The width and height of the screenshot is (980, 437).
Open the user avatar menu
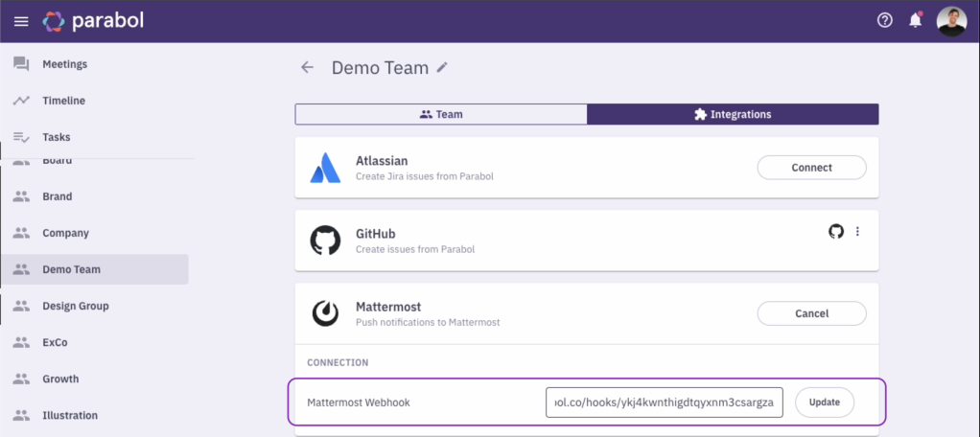click(x=951, y=21)
